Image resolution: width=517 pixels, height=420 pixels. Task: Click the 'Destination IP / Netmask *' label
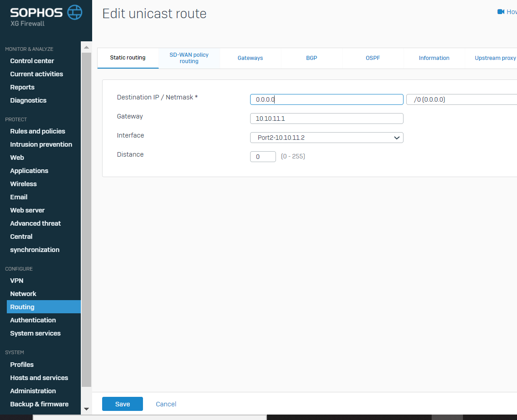pyautogui.click(x=157, y=97)
